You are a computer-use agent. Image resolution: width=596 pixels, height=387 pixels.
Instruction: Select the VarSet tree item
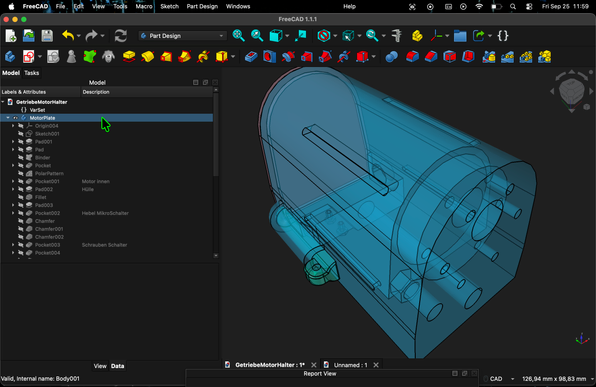[x=37, y=110]
